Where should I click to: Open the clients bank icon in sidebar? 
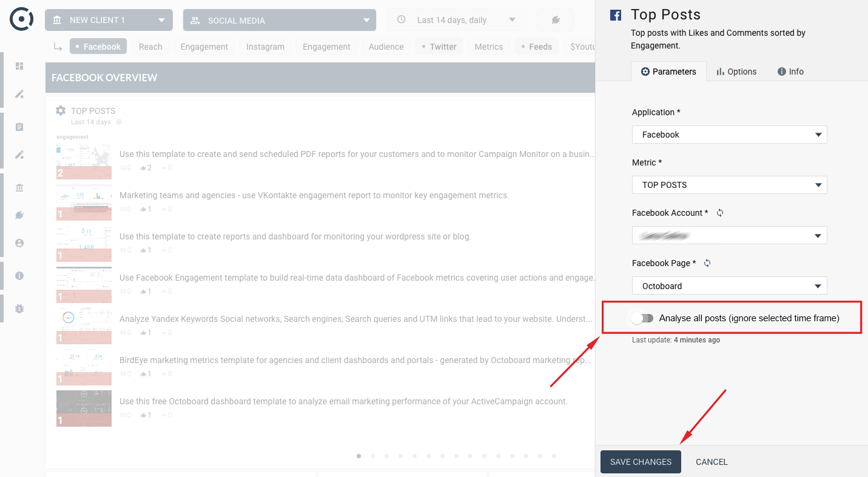point(19,188)
